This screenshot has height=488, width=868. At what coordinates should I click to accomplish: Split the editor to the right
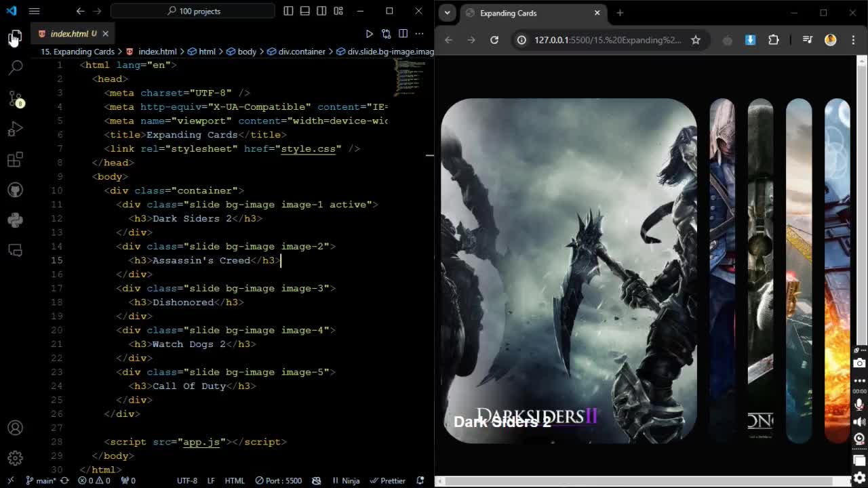[403, 34]
